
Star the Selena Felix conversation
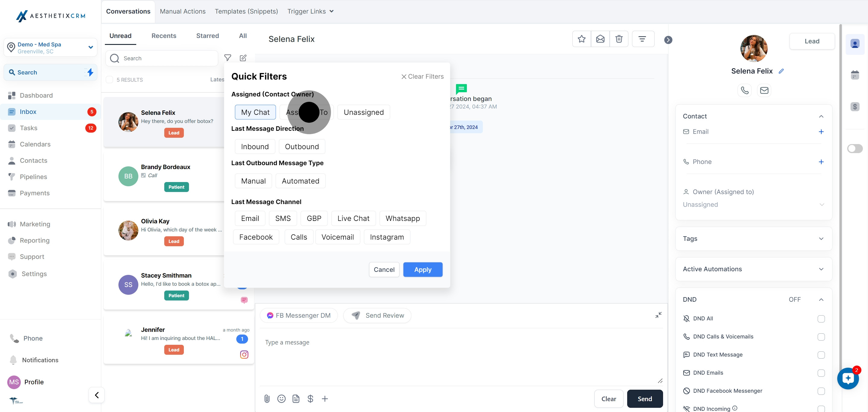[x=581, y=39]
